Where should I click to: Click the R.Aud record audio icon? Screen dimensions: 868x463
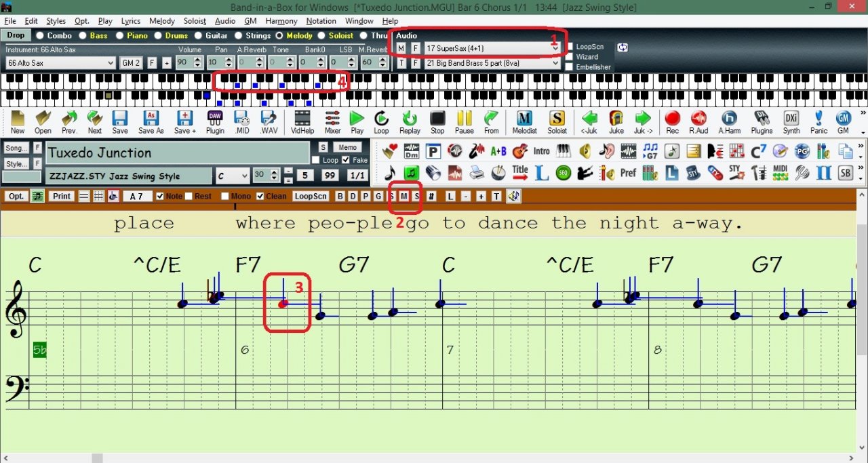point(698,122)
